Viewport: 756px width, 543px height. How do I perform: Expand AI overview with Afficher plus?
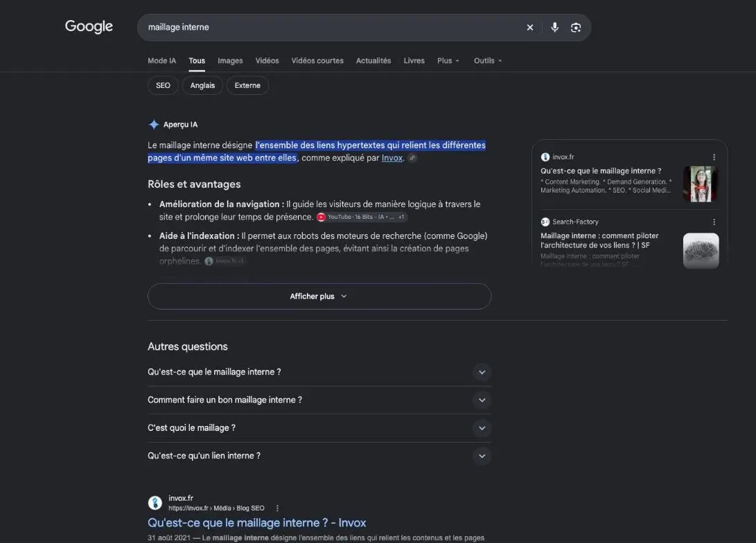click(x=319, y=296)
